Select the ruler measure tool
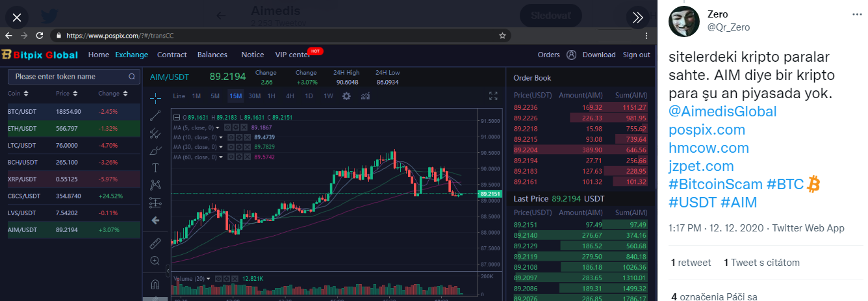868x301 pixels. click(x=155, y=243)
